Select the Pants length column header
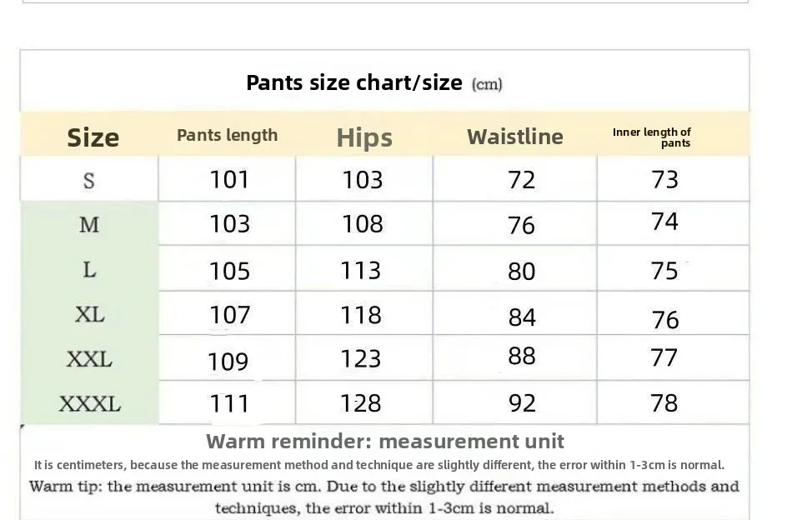This screenshot has height=520, width=812. tap(228, 136)
